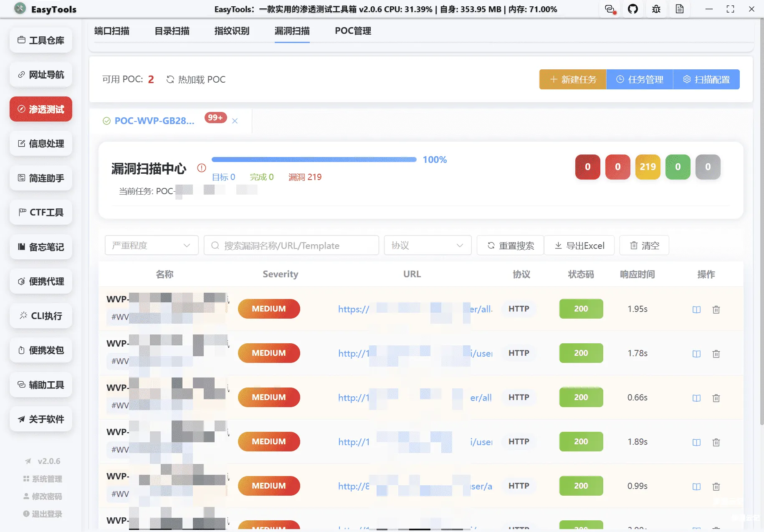The height and width of the screenshot is (532, 764).
Task: Export results with 导出Excel
Action: [x=579, y=245]
